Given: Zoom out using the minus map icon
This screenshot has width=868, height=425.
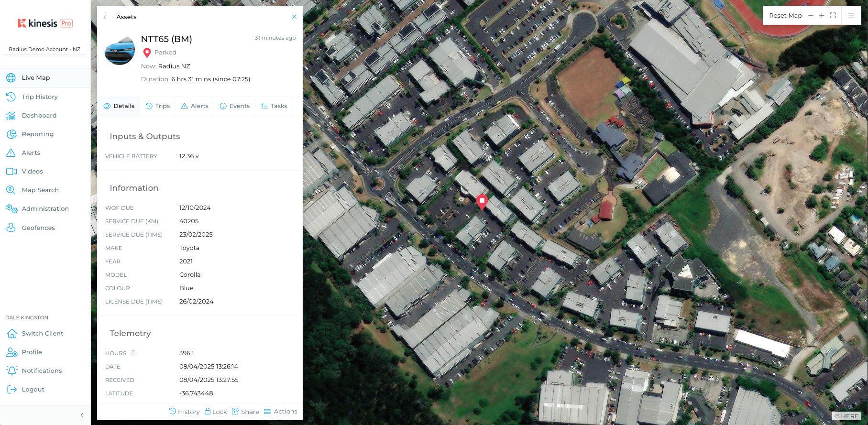Looking at the screenshot, I should click(811, 15).
